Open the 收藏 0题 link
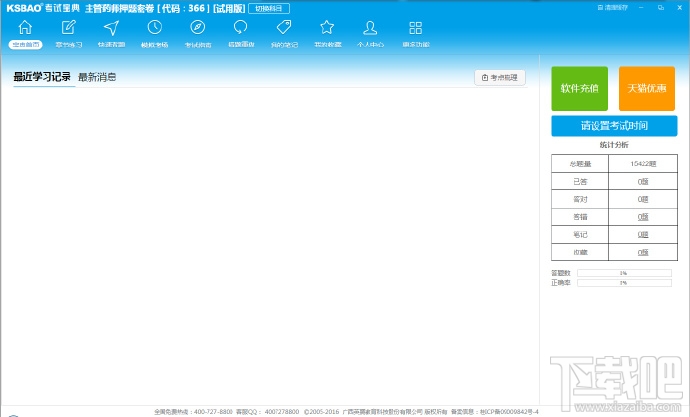This screenshot has height=417, width=690. [643, 252]
